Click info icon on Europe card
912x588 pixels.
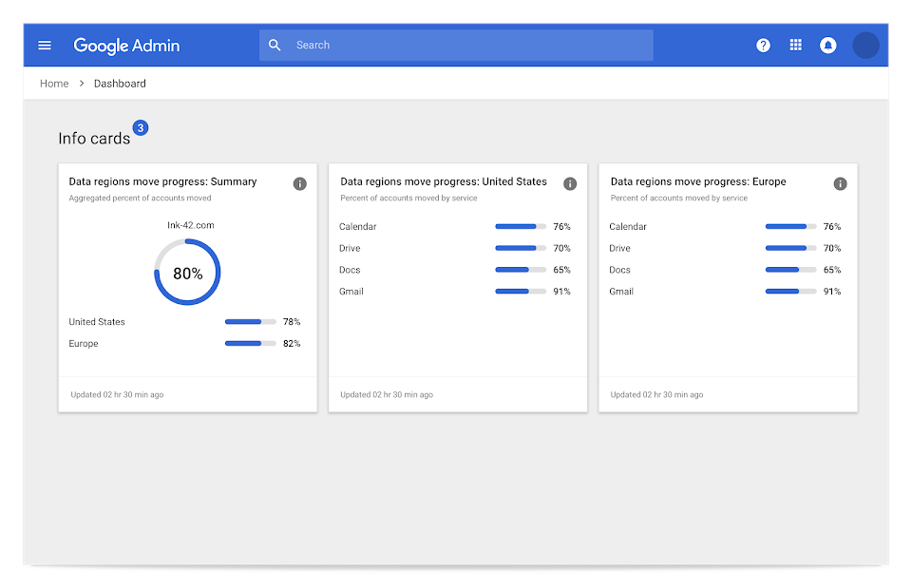tap(840, 183)
